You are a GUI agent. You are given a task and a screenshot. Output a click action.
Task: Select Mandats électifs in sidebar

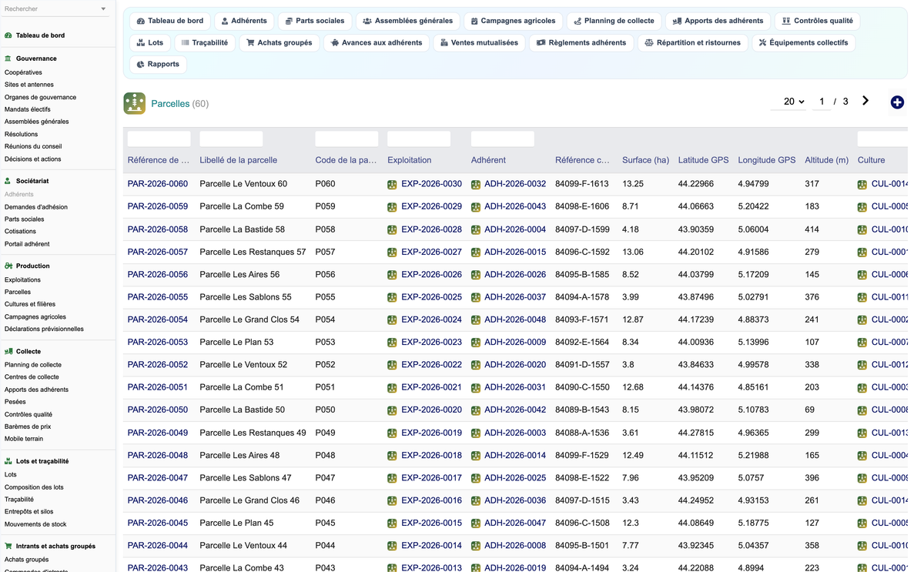click(x=28, y=109)
